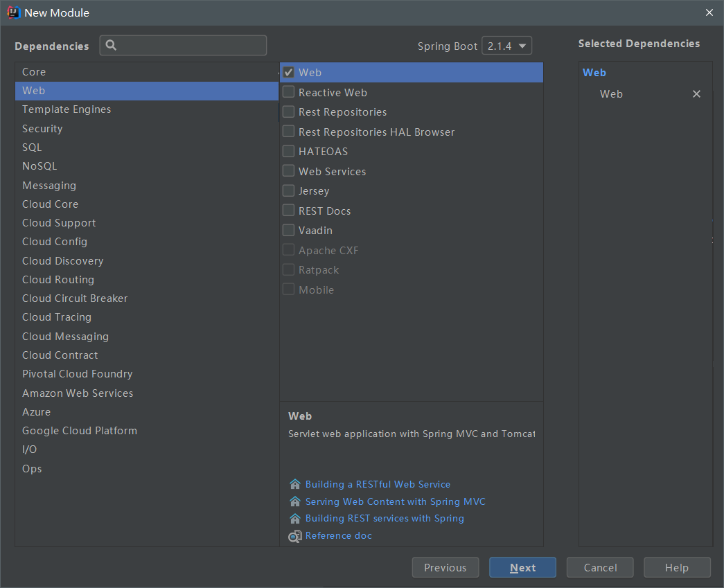Screen dimensions: 724x588
Task: Select the Security category
Action: (42, 129)
